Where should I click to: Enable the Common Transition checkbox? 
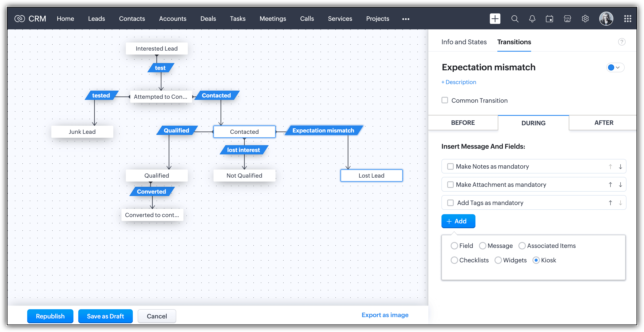pyautogui.click(x=445, y=100)
